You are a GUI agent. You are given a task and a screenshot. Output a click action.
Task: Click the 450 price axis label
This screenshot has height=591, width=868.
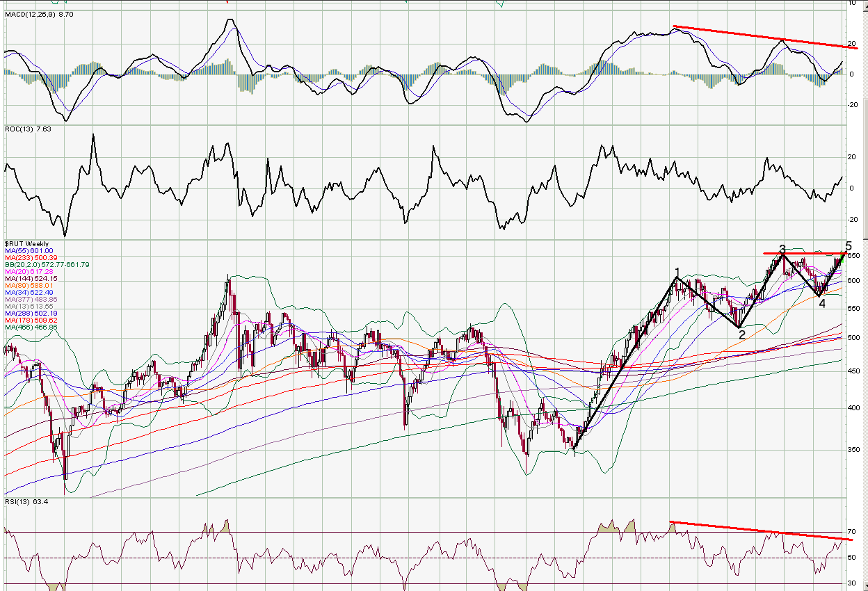pyautogui.click(x=853, y=371)
